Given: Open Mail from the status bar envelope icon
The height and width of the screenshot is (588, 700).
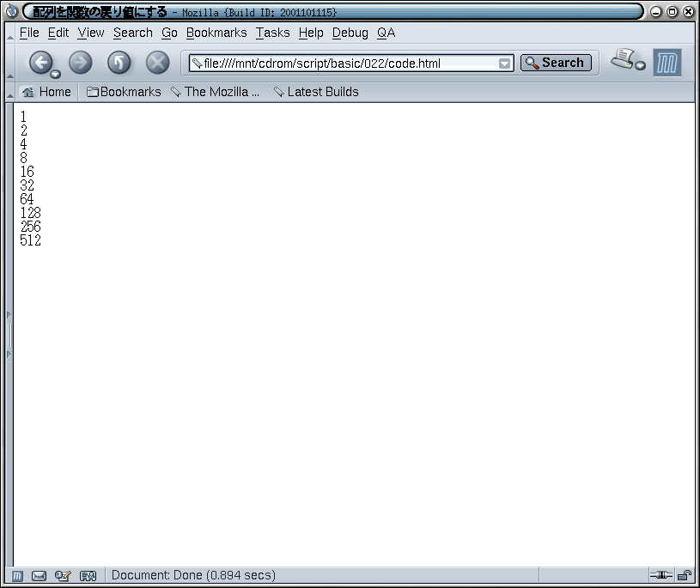Looking at the screenshot, I should 39,576.
